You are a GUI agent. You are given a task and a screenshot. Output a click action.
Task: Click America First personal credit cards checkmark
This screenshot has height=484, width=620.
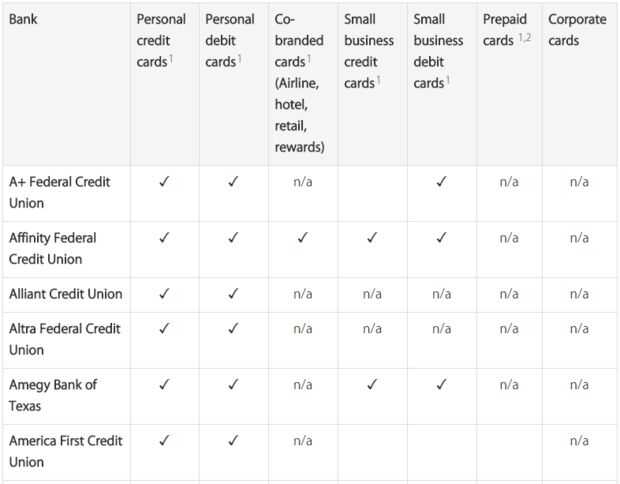[164, 440]
